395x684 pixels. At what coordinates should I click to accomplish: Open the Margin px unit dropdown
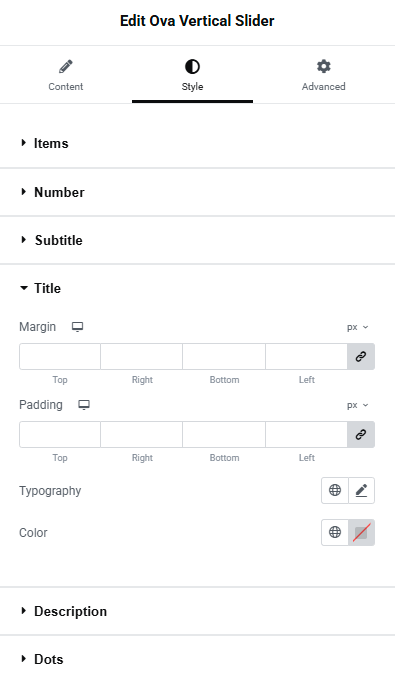click(357, 327)
